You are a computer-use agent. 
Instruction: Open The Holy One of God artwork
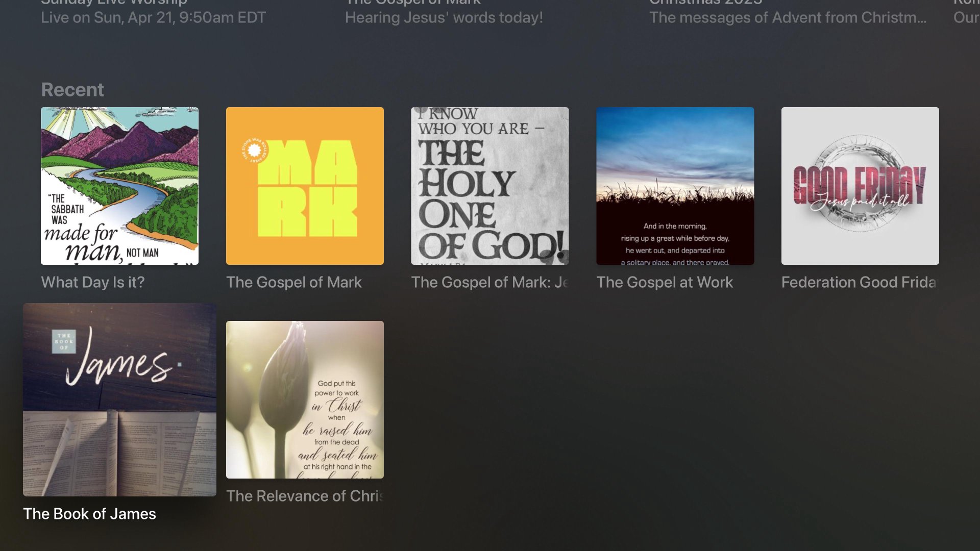(x=490, y=186)
